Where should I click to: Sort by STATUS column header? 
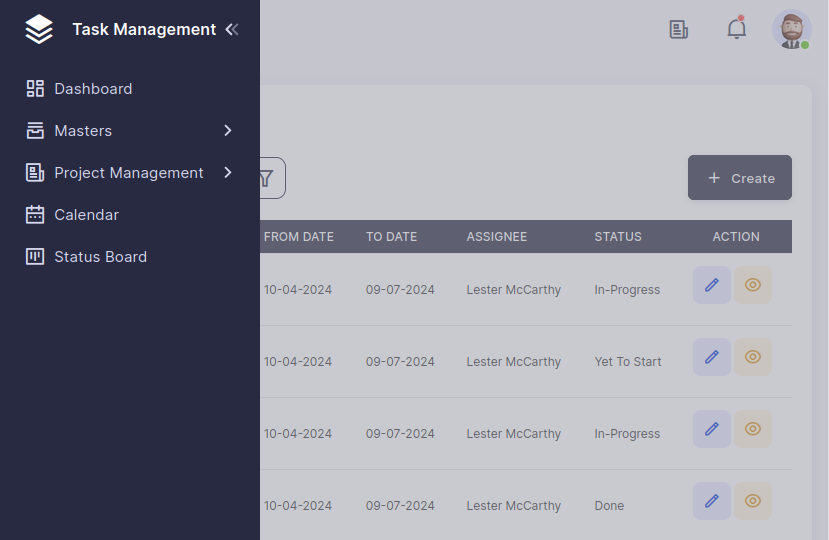(x=618, y=237)
